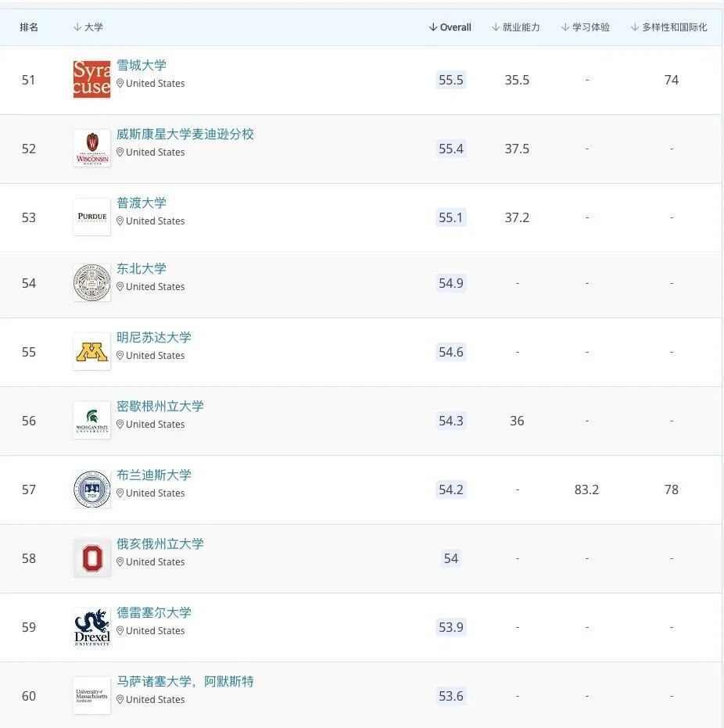This screenshot has height=728, width=724.
Task: Click the location pin under 俄亥俄州立大学
Action: 120,561
